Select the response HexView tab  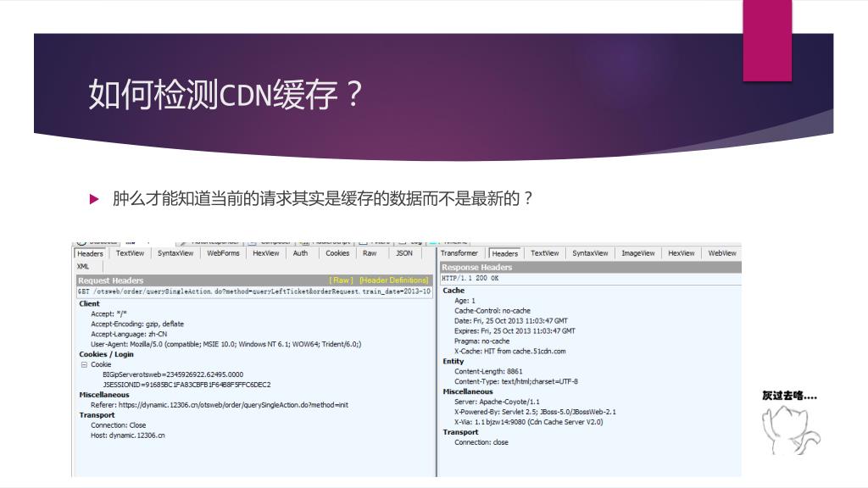point(681,252)
